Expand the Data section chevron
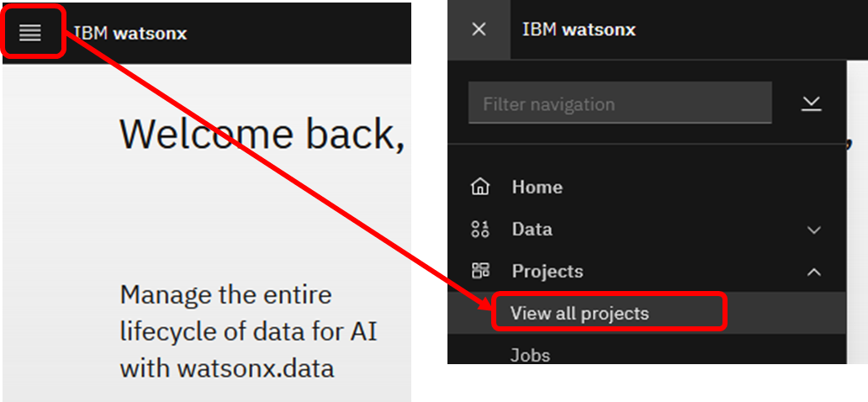Viewport: 868px width, 402px height. point(813,230)
